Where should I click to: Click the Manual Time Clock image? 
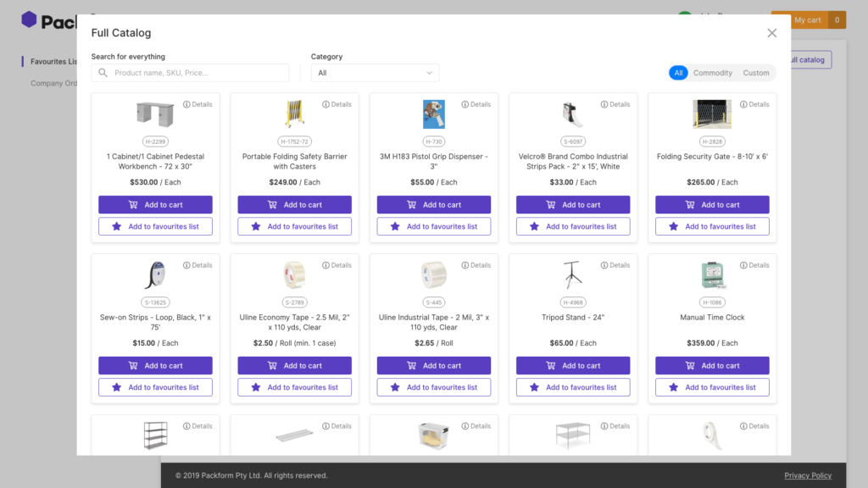click(712, 275)
